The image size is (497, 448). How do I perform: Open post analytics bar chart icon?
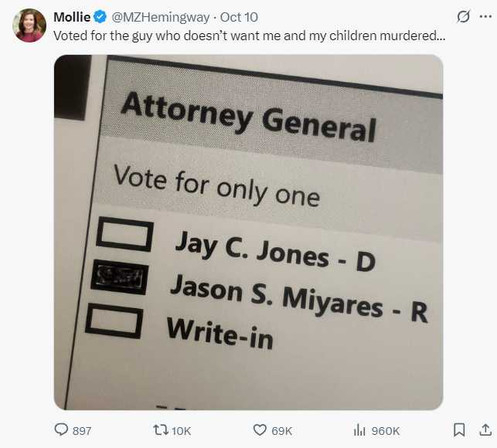tap(359, 429)
